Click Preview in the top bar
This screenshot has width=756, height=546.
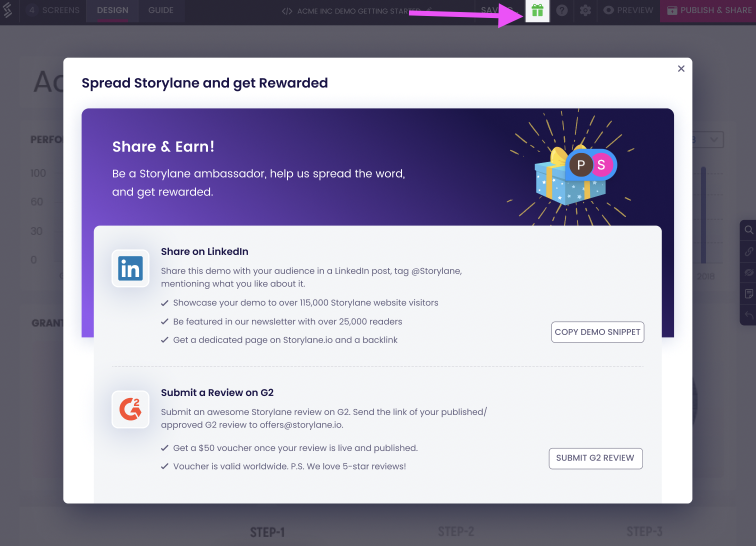628,10
